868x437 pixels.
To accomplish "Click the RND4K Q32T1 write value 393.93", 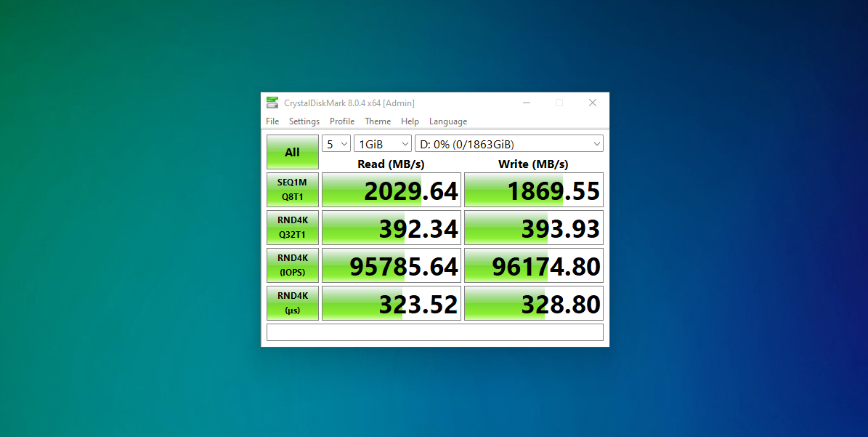I will pos(534,228).
